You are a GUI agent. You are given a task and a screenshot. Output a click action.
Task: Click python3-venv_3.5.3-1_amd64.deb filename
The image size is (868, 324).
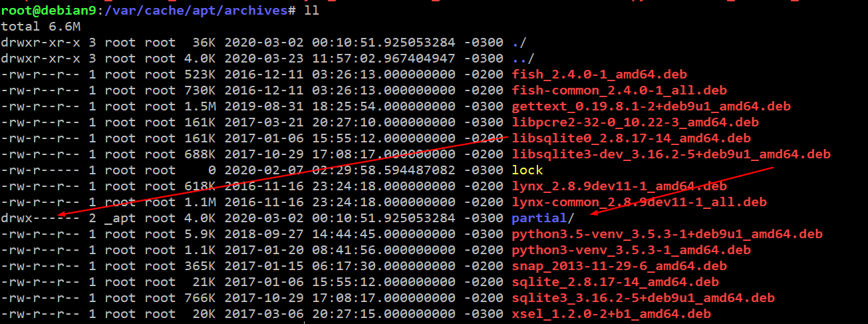click(631, 250)
